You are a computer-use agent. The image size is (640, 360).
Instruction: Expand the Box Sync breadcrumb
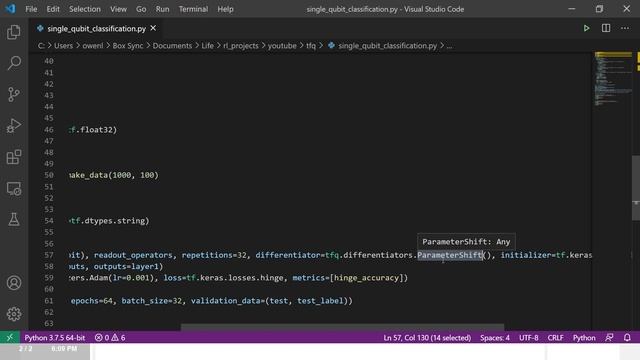pos(128,46)
